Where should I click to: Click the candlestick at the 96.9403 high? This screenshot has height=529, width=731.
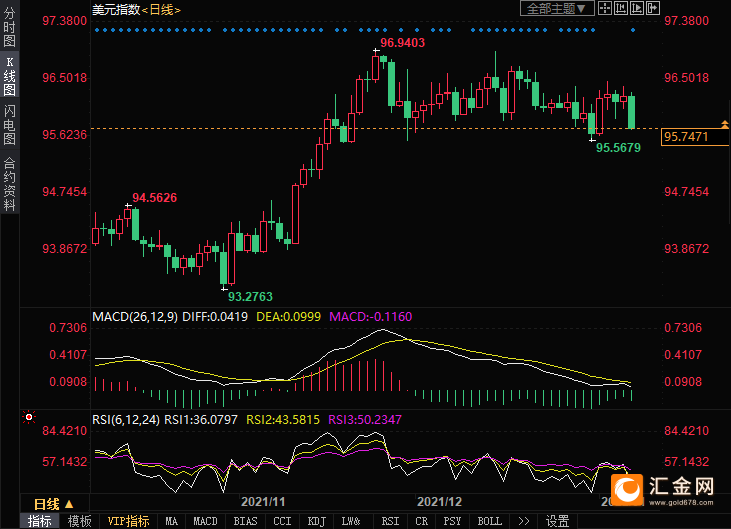point(376,68)
